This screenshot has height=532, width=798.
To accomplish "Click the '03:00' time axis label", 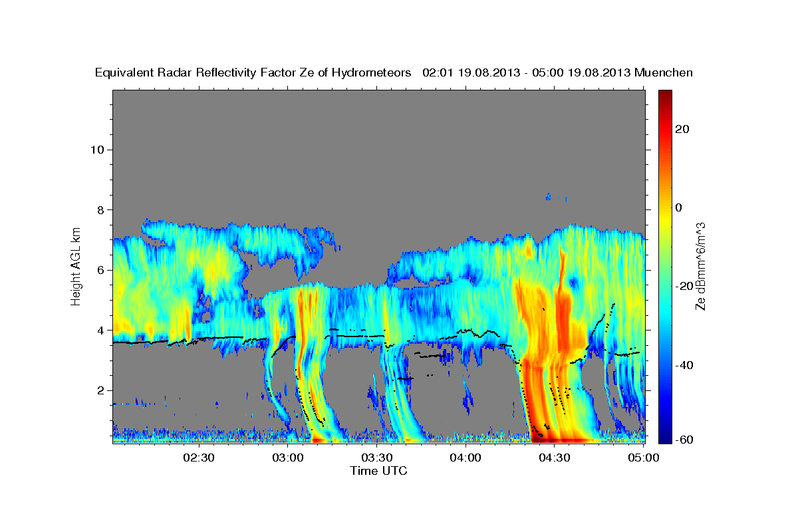I will 288,457.
